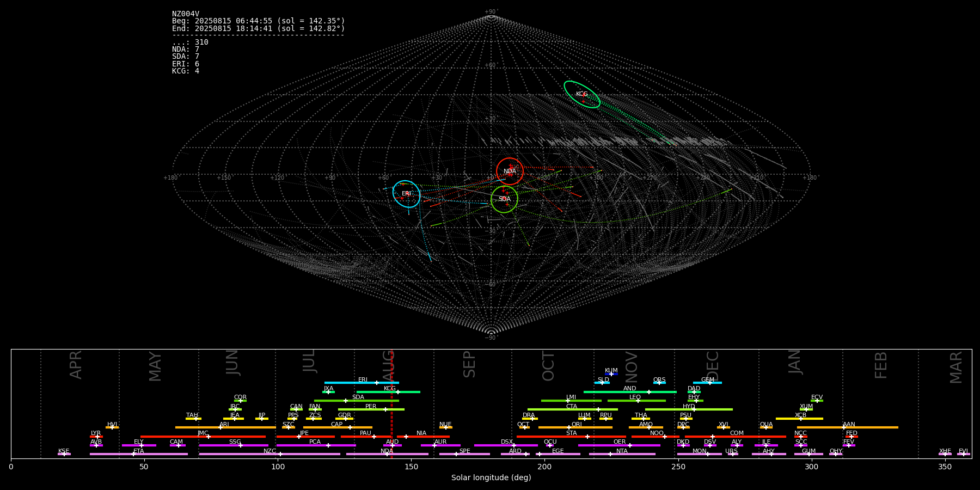The height and width of the screenshot is (490, 980).
Task: Click the PER shower bar in timeline
Action: click(x=371, y=409)
